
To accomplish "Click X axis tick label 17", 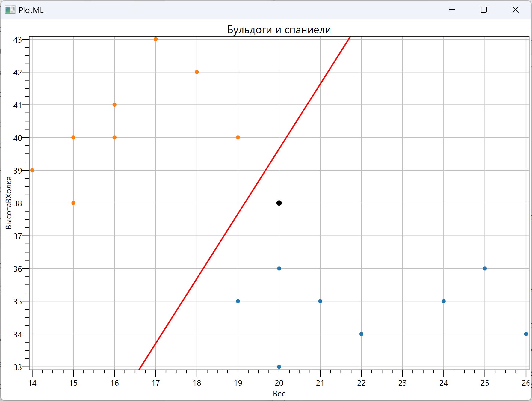I will coord(155,383).
